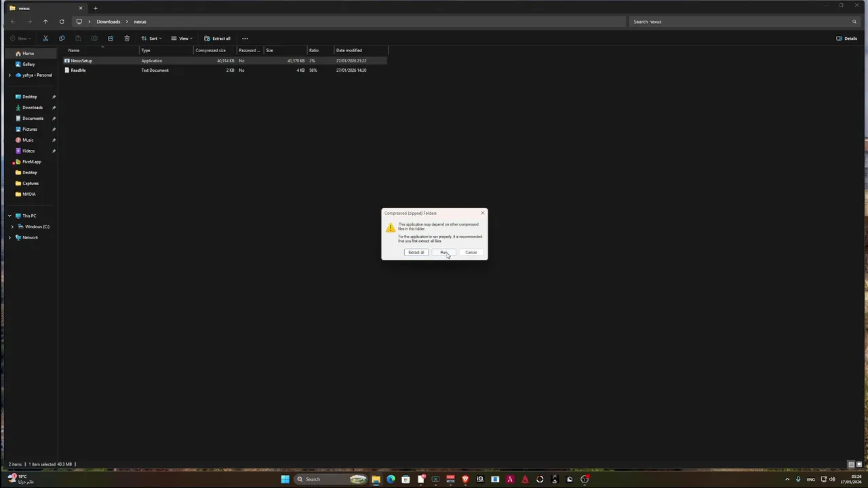The image size is (868, 488).
Task: Go to Downloads in the sidebar
Action: coord(33,107)
